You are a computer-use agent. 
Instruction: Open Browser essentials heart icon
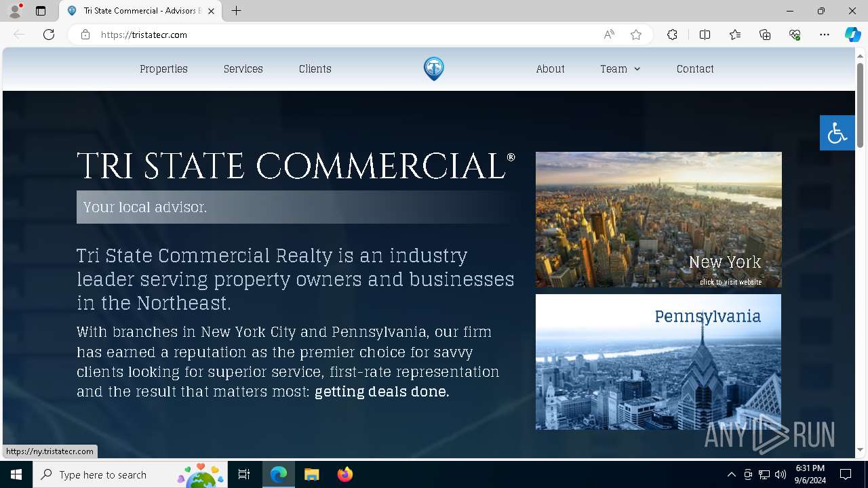795,35
